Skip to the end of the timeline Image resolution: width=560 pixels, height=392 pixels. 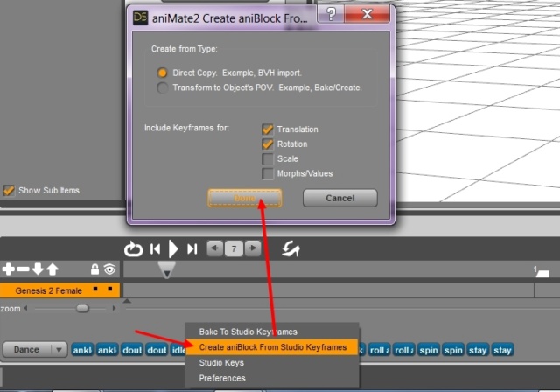coord(192,248)
